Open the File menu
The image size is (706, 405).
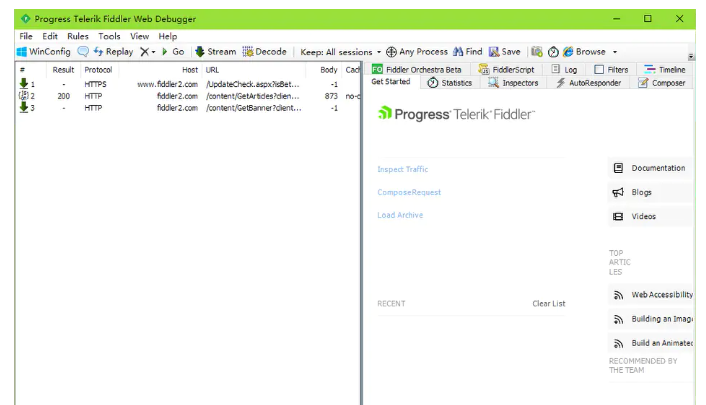tap(26, 36)
